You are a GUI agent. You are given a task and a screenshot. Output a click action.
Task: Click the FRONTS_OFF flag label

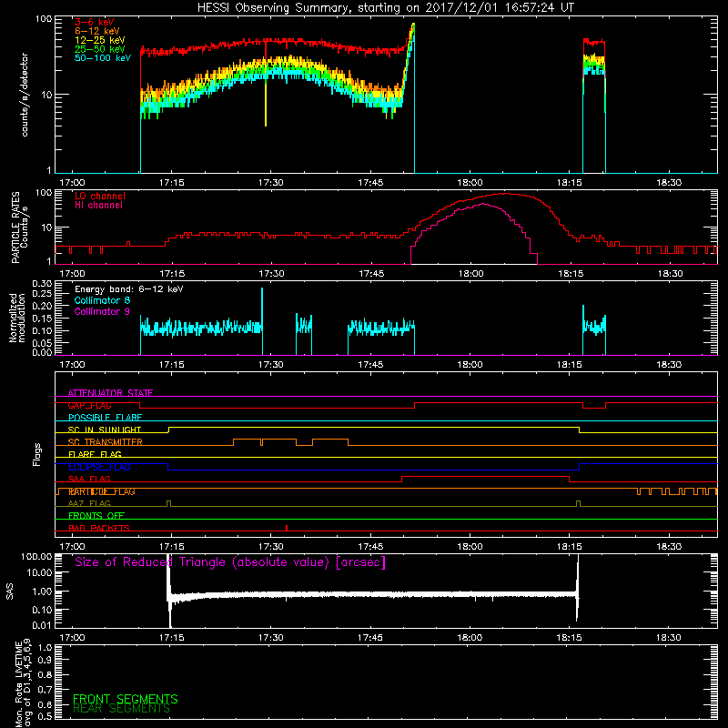[96, 516]
